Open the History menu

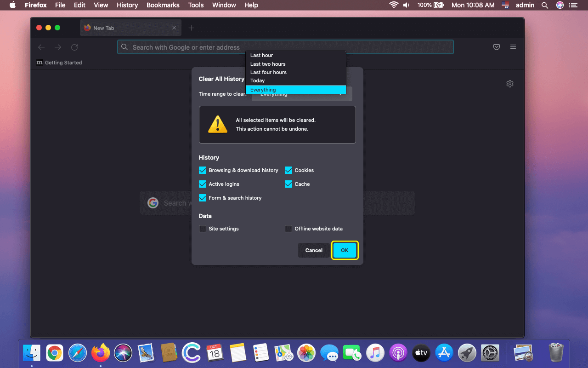click(x=127, y=5)
